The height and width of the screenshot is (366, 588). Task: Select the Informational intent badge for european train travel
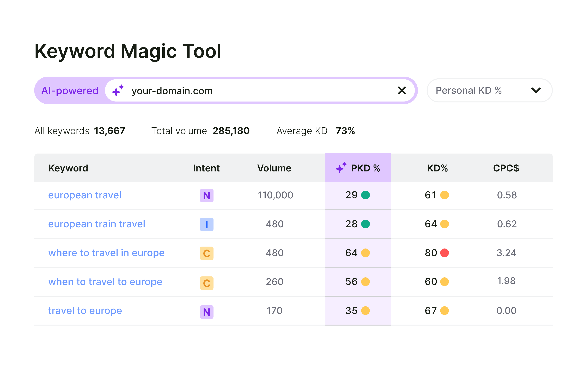click(206, 224)
